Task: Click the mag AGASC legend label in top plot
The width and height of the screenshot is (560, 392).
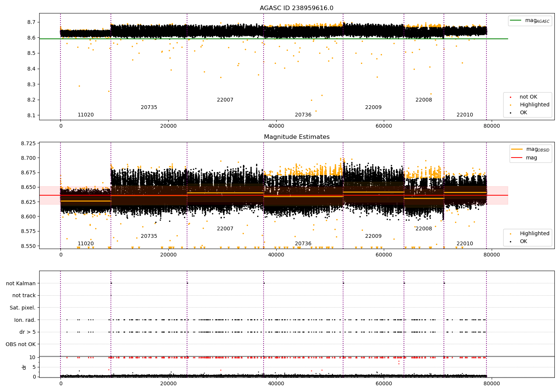Action: 537,21
